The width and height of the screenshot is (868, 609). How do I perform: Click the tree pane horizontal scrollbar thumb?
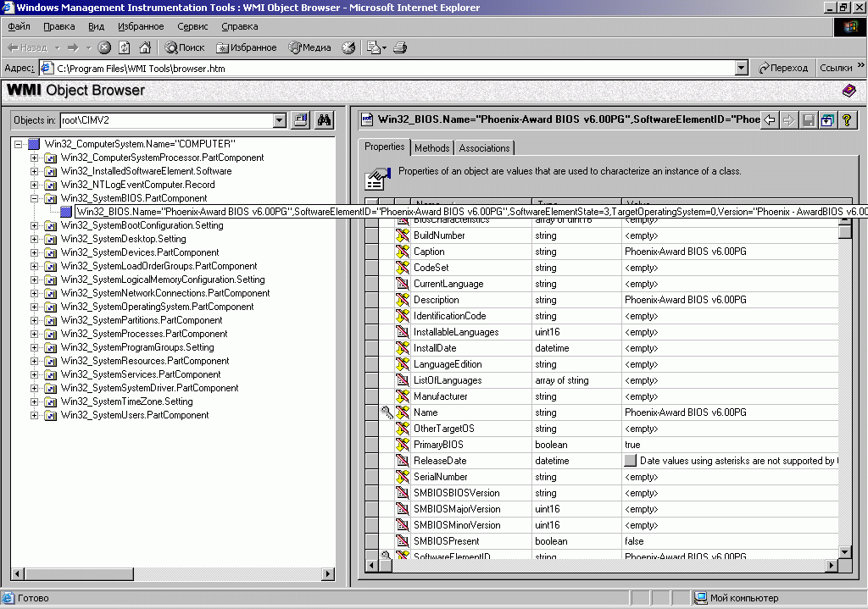pos(79,573)
